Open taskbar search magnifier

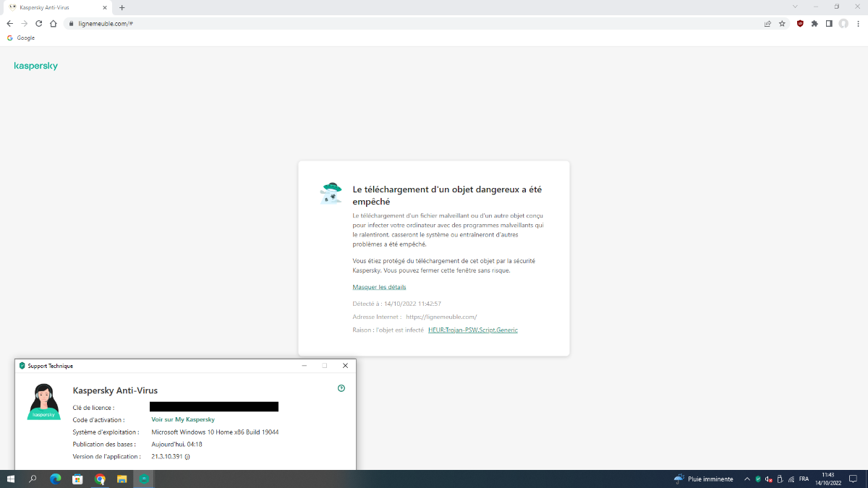(x=33, y=479)
